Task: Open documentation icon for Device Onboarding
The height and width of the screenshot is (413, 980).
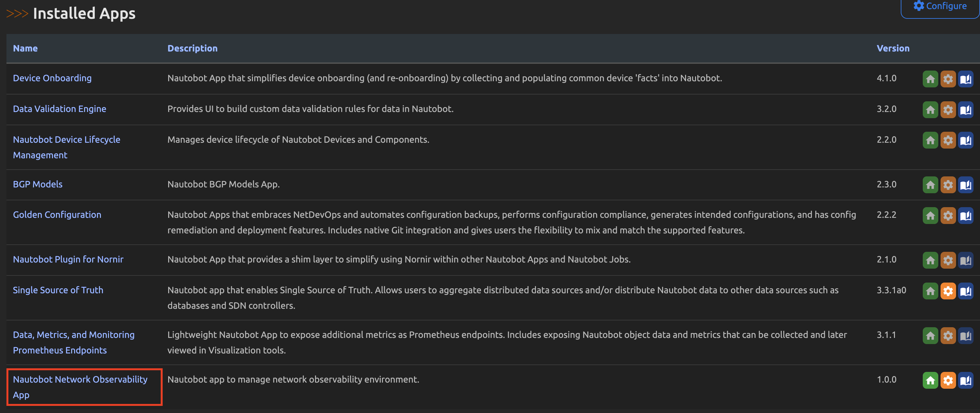Action: click(x=965, y=79)
